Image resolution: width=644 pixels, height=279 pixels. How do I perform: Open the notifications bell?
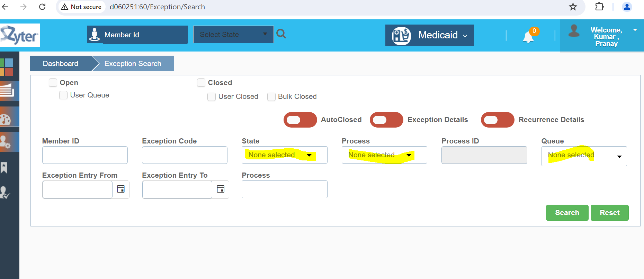[x=528, y=37]
